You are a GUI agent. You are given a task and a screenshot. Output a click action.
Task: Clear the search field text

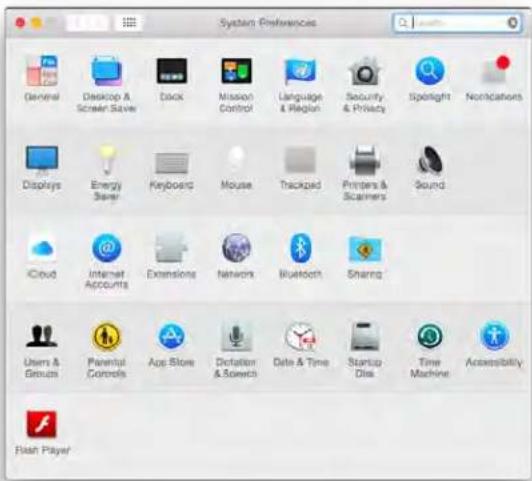(x=512, y=23)
